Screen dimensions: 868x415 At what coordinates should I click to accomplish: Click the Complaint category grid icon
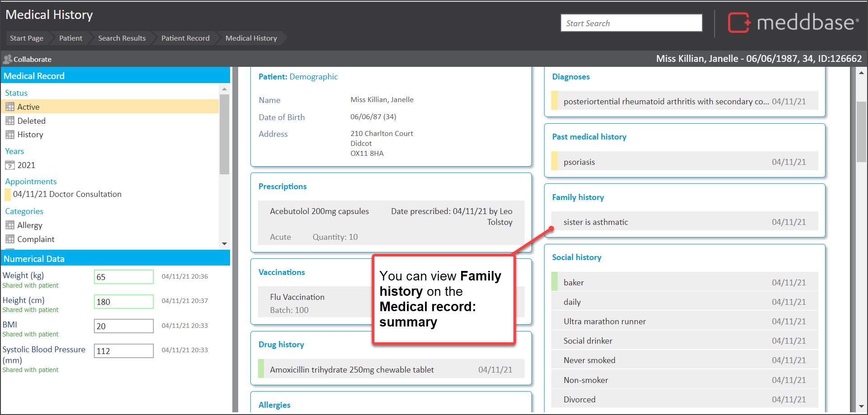click(10, 239)
